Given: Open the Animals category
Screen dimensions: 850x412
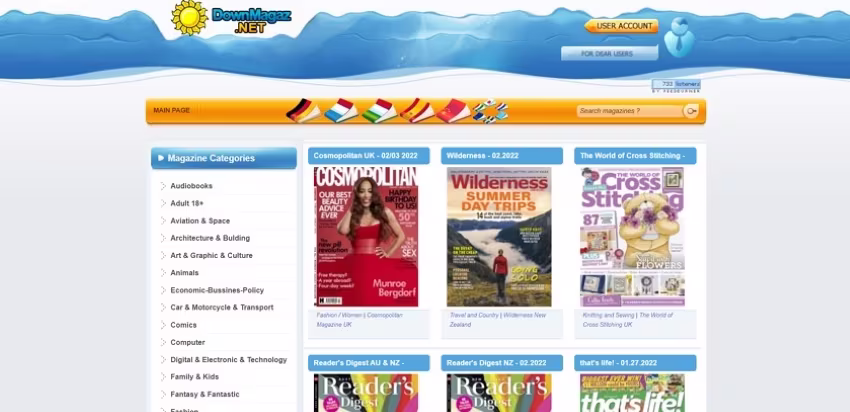Looking at the screenshot, I should (184, 273).
